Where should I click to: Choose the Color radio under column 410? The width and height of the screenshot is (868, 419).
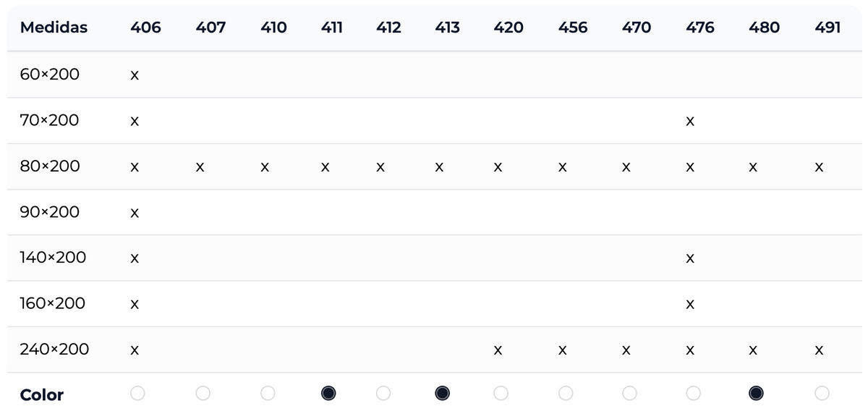(x=268, y=393)
